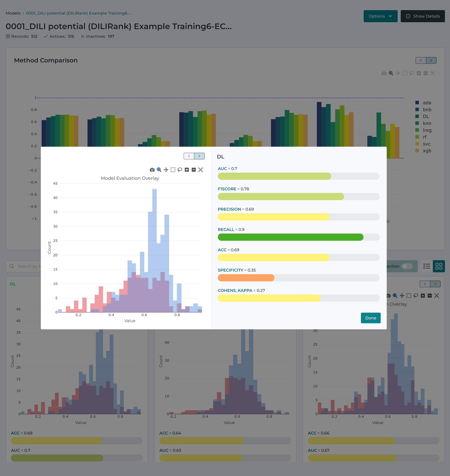Open the Models breadcrumb link
The image size is (450, 476).
pyautogui.click(x=13, y=13)
